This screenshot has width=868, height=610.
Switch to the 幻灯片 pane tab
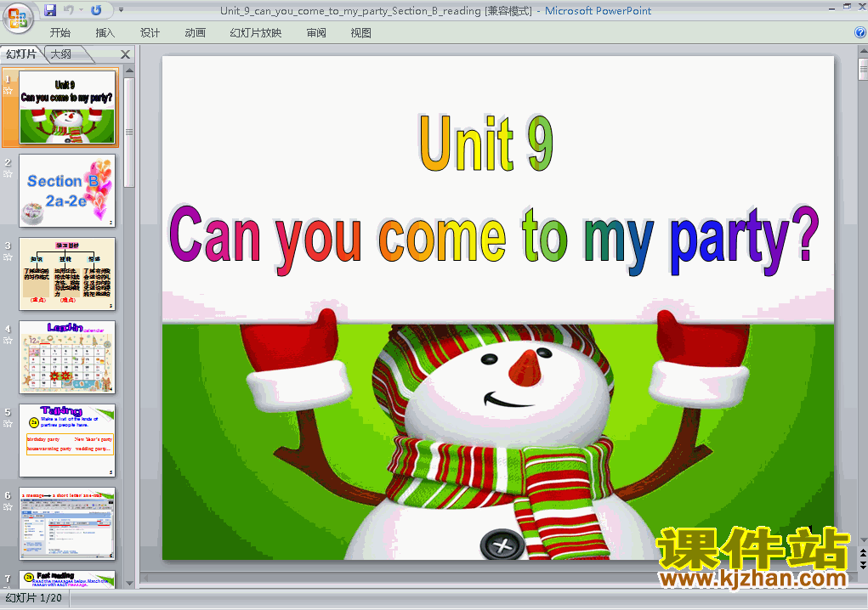point(21,54)
